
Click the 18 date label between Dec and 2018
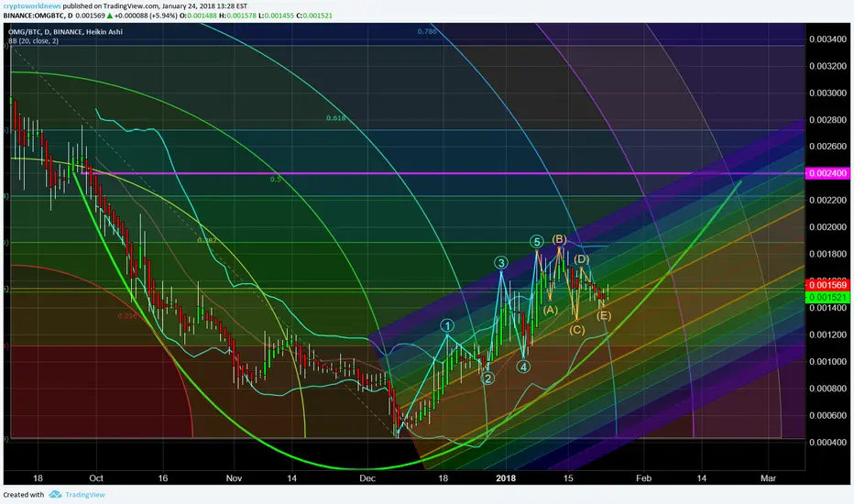[x=443, y=478]
